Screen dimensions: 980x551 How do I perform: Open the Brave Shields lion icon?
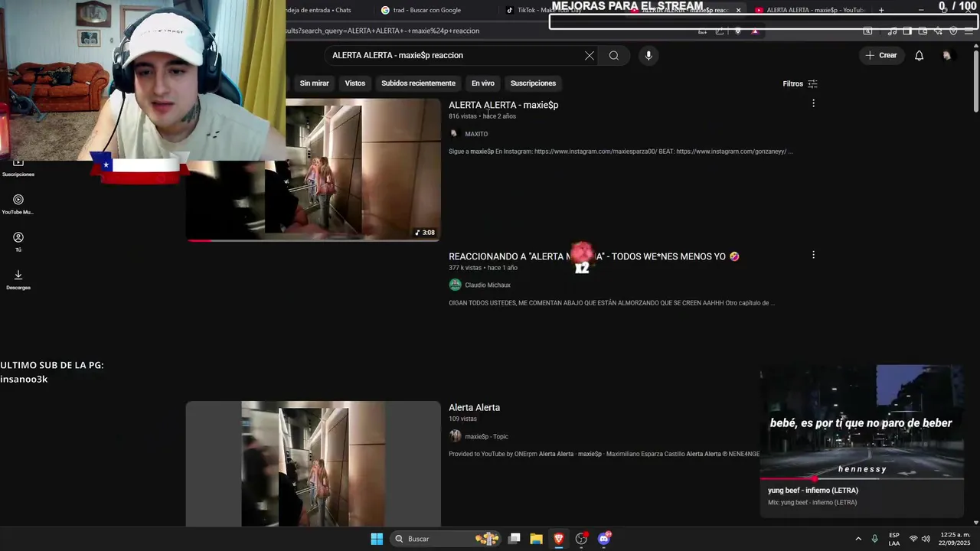pos(738,31)
